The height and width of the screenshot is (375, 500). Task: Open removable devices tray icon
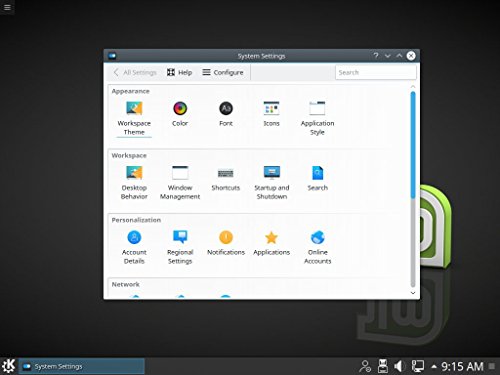pos(382,366)
